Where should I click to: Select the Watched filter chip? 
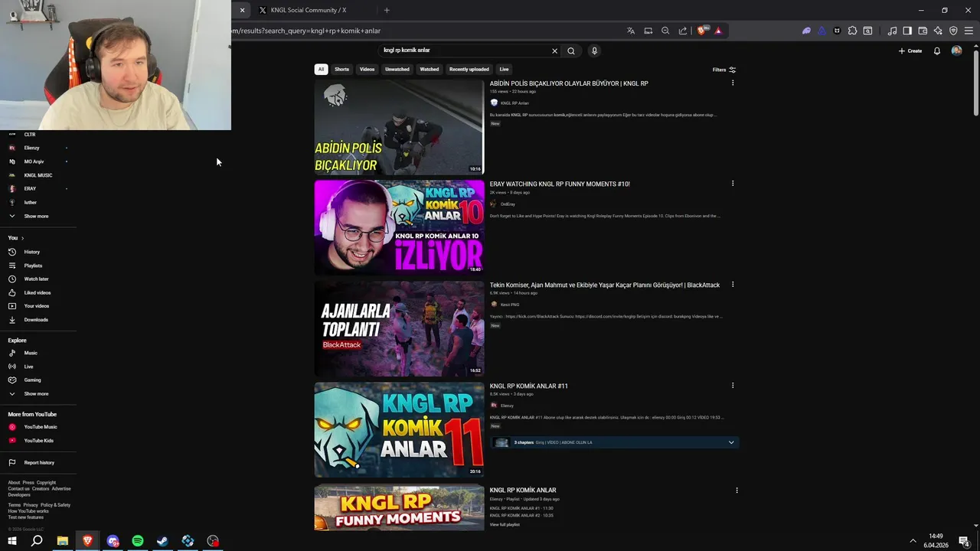click(x=430, y=69)
